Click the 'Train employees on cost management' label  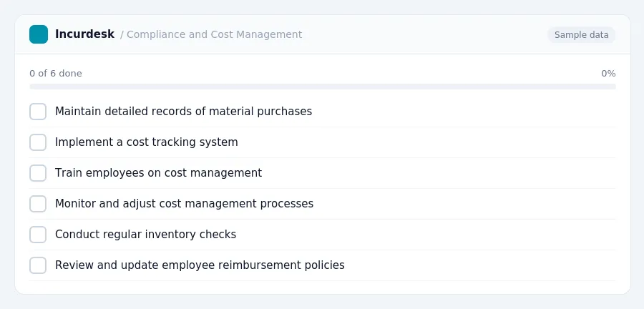point(159,173)
